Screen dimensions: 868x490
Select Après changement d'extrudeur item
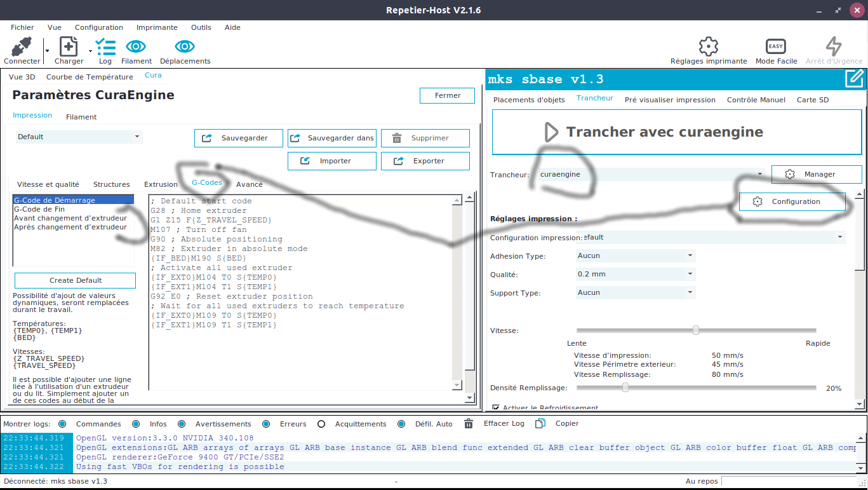[70, 227]
